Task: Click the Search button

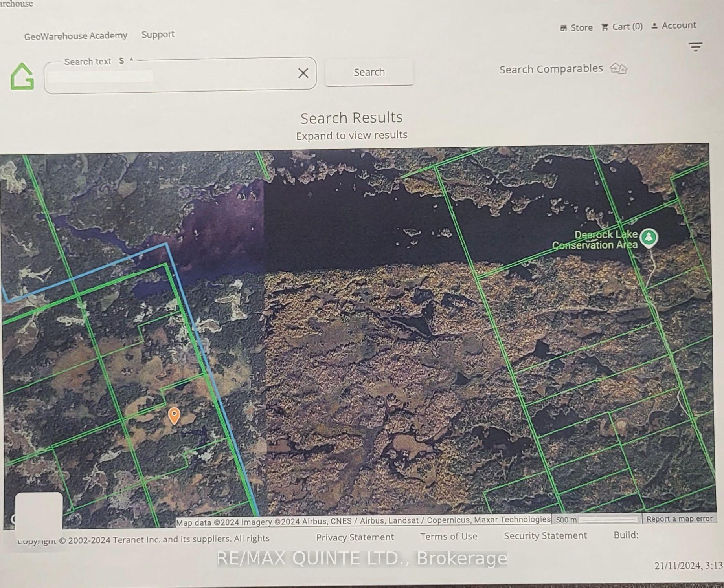Action: [369, 72]
